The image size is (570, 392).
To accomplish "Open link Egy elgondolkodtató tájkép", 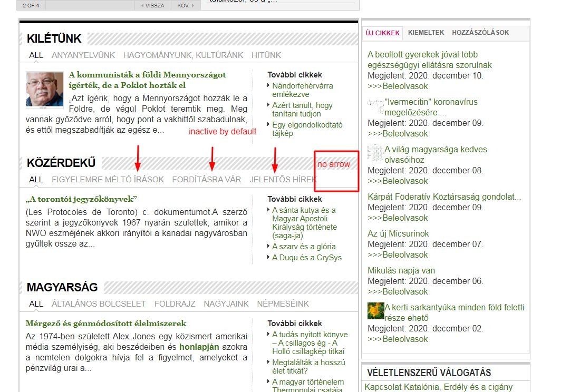I will [307, 129].
